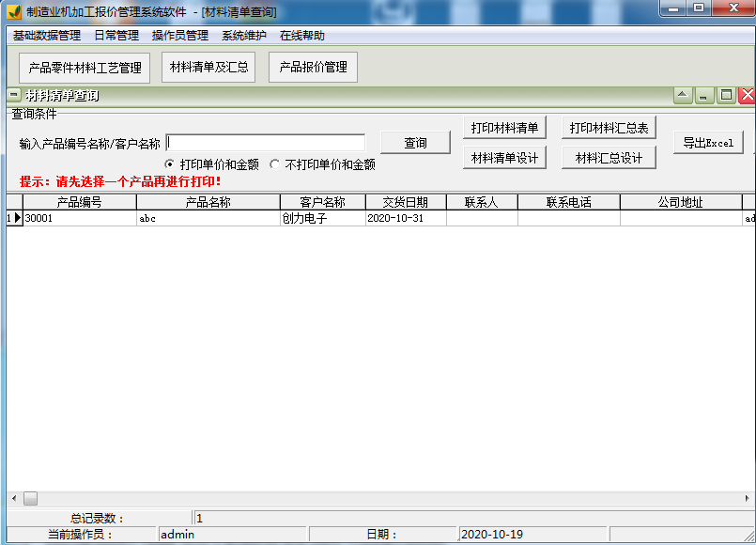Click the right arrow of horizontal scrollbar
This screenshot has height=545, width=756.
(x=747, y=498)
